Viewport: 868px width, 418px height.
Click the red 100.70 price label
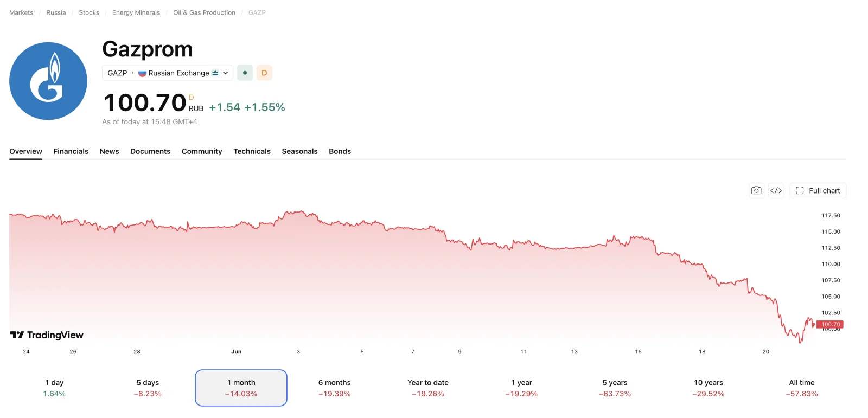tap(830, 324)
